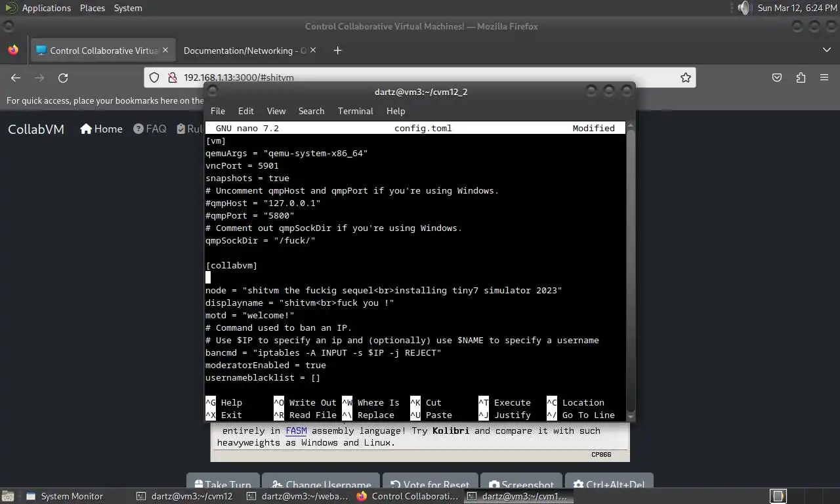Viewport: 840px width, 504px height.
Task: Open the CollabVM FAQ link
Action: tap(150, 129)
